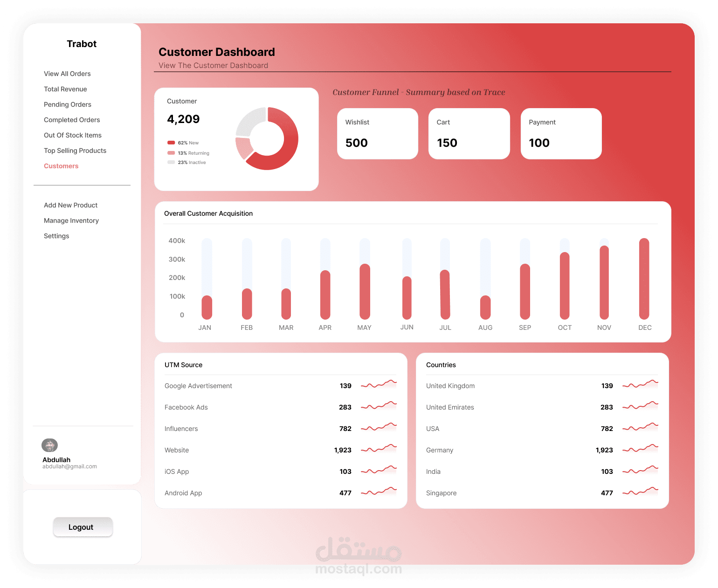Open View All Orders in sidebar

point(67,74)
